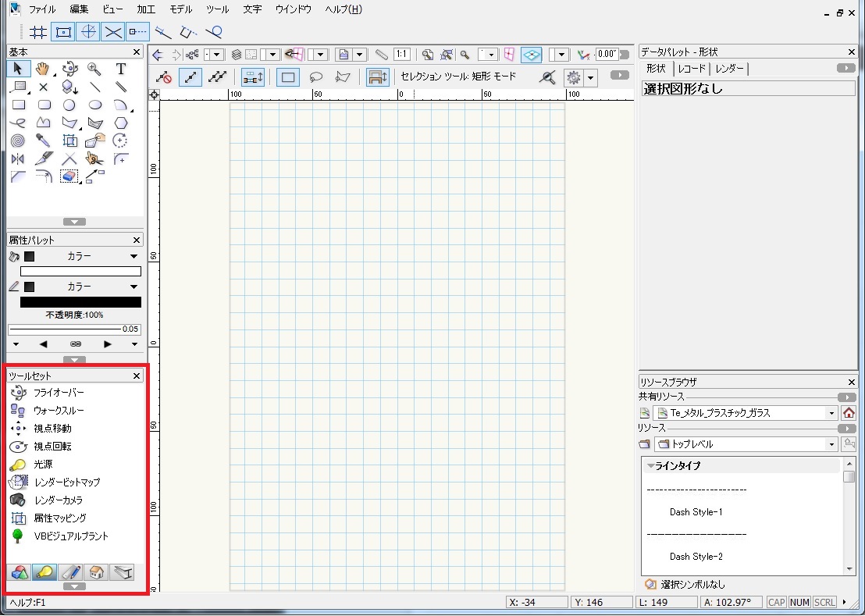Screen dimensions: 865x616
Task: Choose the Rectangle drawing tool
Action: coord(18,105)
